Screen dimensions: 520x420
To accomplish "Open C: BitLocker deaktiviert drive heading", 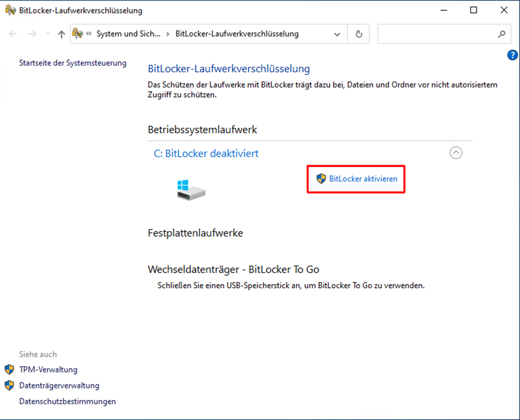I will (x=206, y=154).
